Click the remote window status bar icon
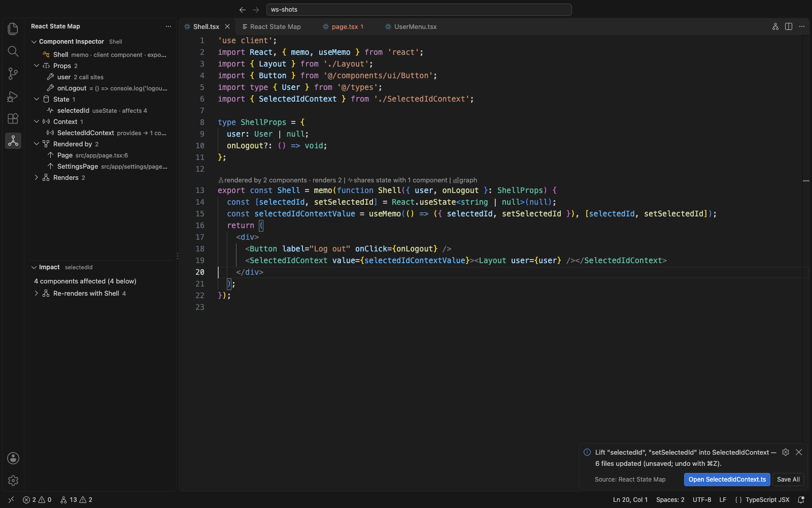 tap(11, 500)
